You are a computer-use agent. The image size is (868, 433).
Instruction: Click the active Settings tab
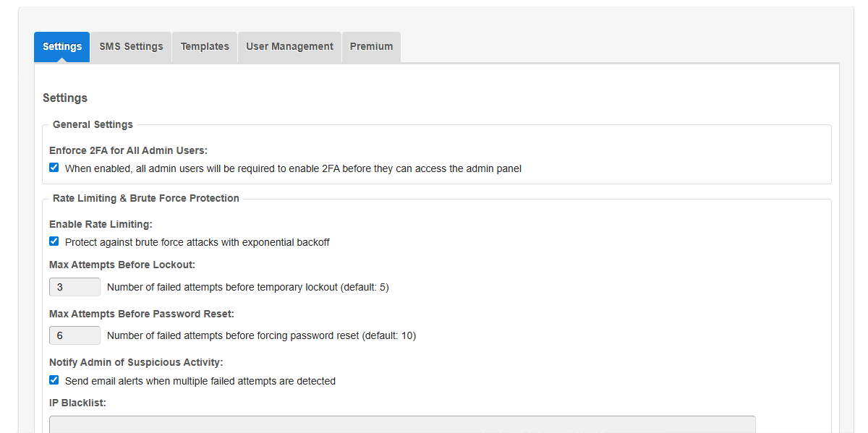click(62, 47)
